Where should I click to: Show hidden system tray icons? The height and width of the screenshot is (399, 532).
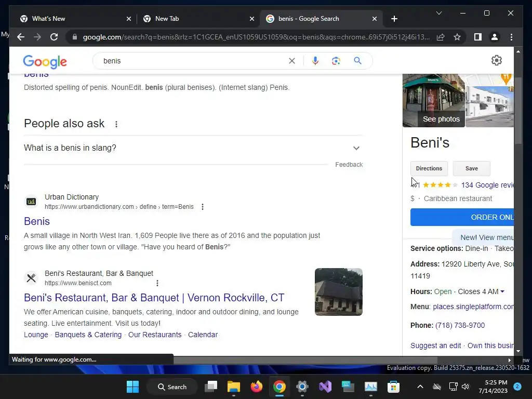coord(420,387)
